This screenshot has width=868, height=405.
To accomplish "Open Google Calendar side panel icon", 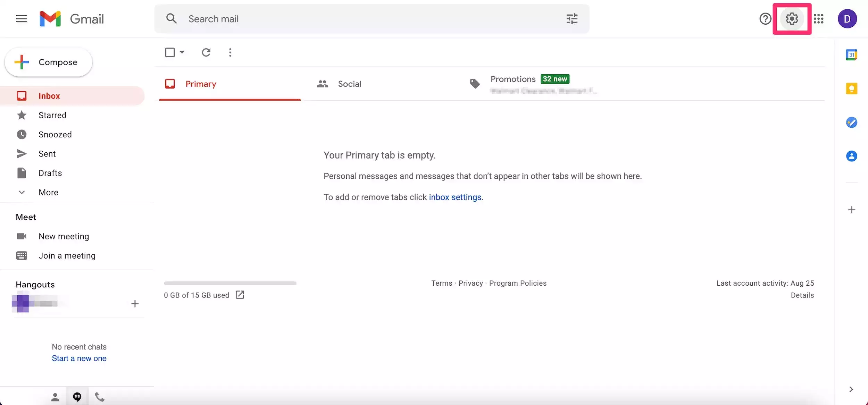I will pyautogui.click(x=851, y=55).
